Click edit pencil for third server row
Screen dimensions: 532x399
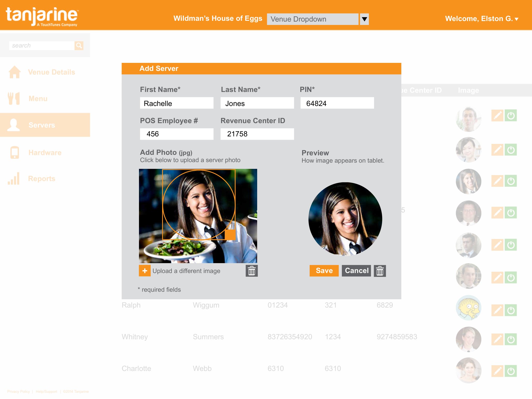[497, 181]
